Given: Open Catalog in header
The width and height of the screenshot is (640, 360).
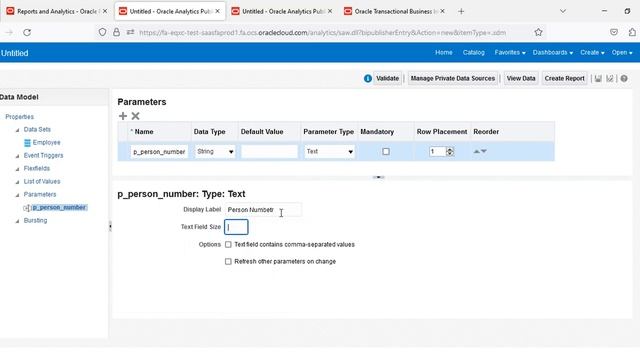Looking at the screenshot, I should tap(473, 53).
